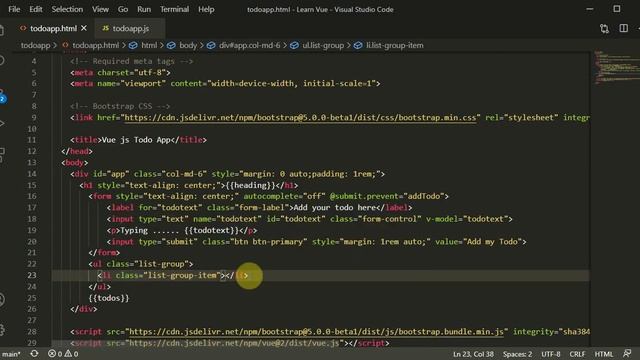Open the Selection menu
This screenshot has width=640, height=360.
67,9
